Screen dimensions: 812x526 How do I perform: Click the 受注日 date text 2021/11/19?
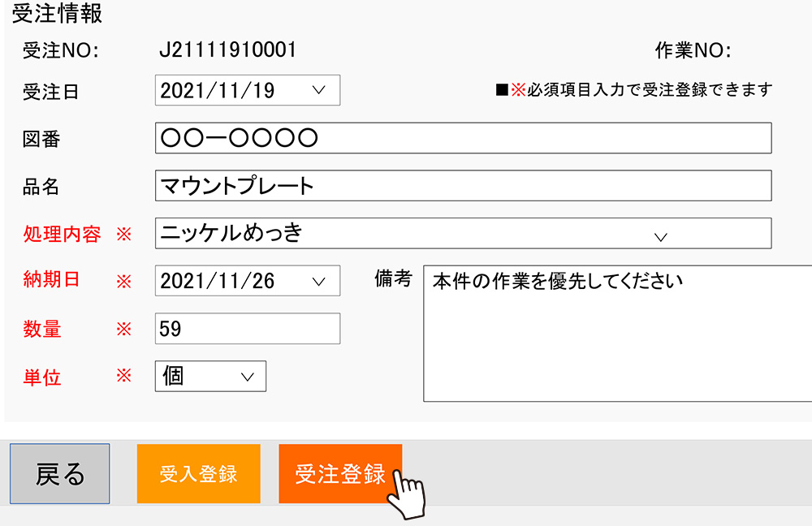point(217,91)
